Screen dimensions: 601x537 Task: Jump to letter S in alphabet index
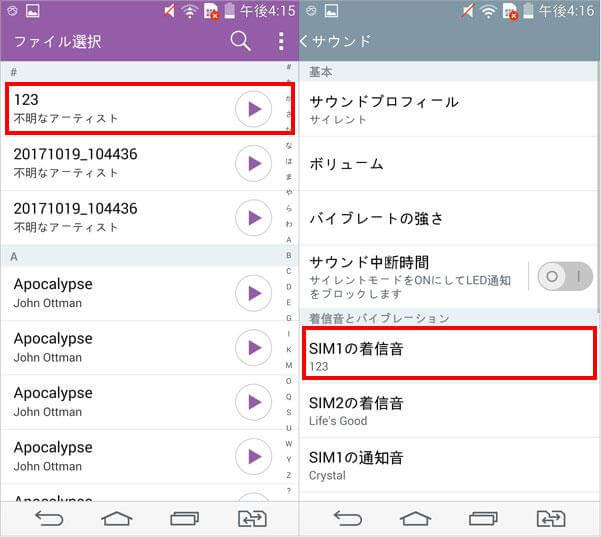pyautogui.click(x=289, y=412)
